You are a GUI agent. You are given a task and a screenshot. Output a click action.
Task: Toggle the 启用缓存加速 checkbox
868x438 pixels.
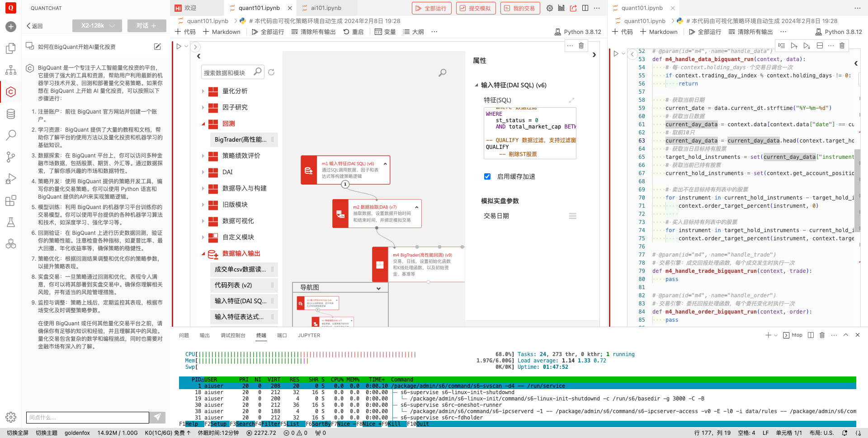(x=487, y=176)
